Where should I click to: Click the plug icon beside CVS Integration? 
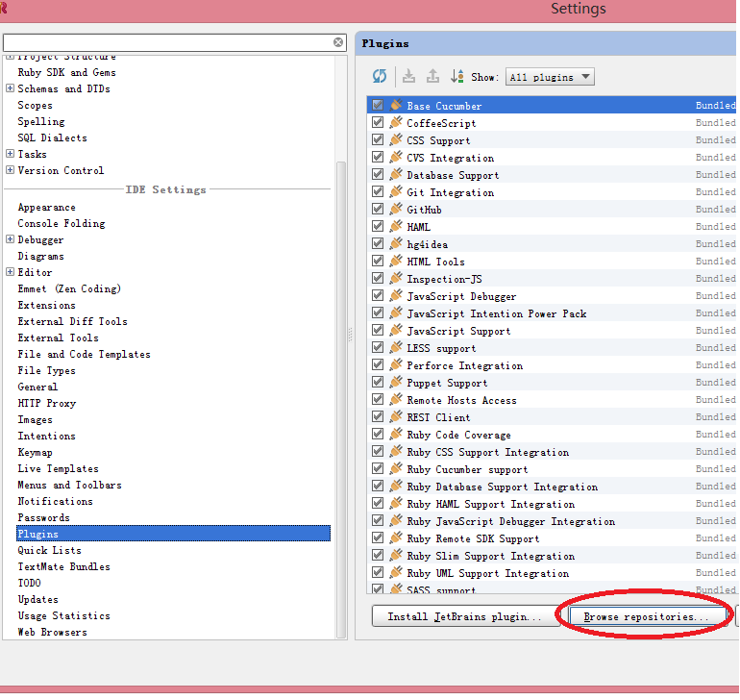396,157
